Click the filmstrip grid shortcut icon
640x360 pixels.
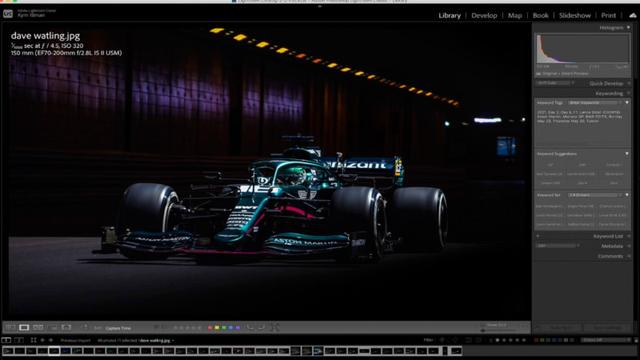pos(33,340)
